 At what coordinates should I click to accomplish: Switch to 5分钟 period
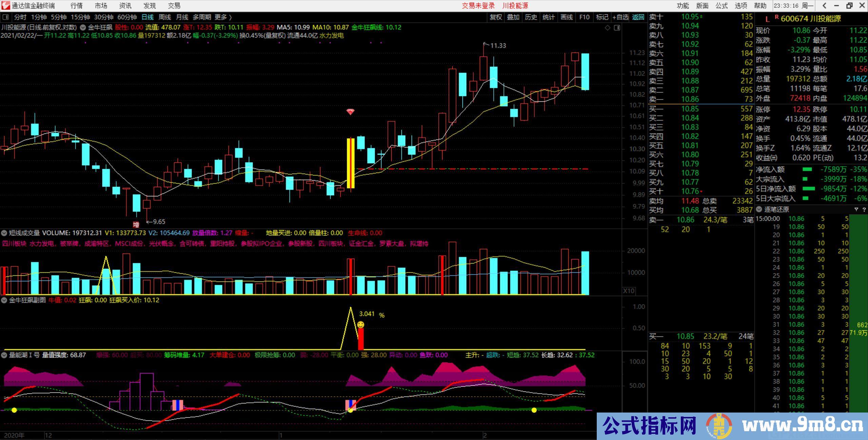59,17
